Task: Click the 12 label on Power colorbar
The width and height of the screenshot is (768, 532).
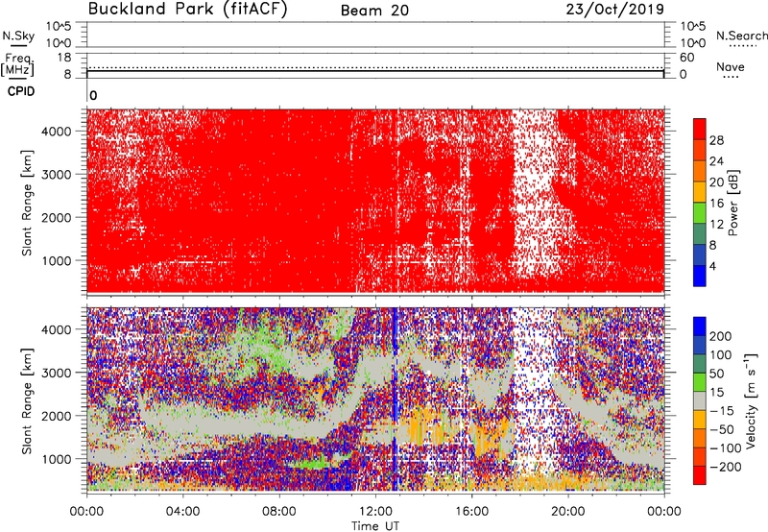Action: pos(716,225)
